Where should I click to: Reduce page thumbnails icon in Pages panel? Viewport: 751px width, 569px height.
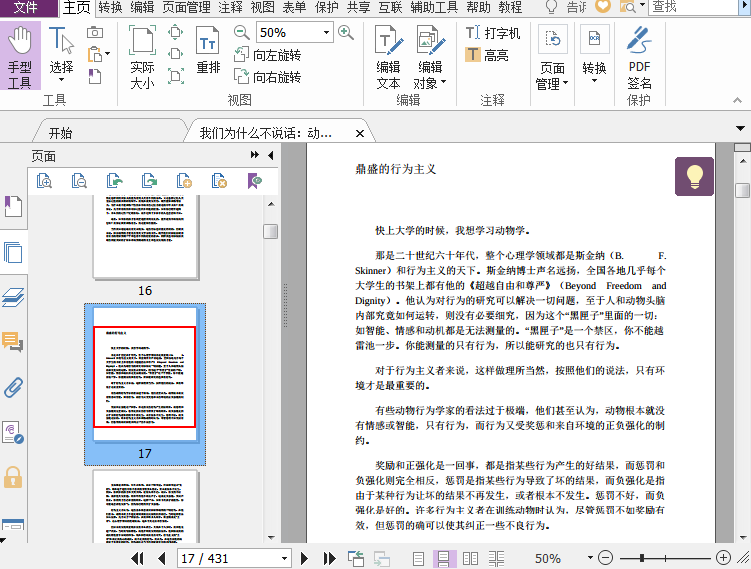click(79, 181)
